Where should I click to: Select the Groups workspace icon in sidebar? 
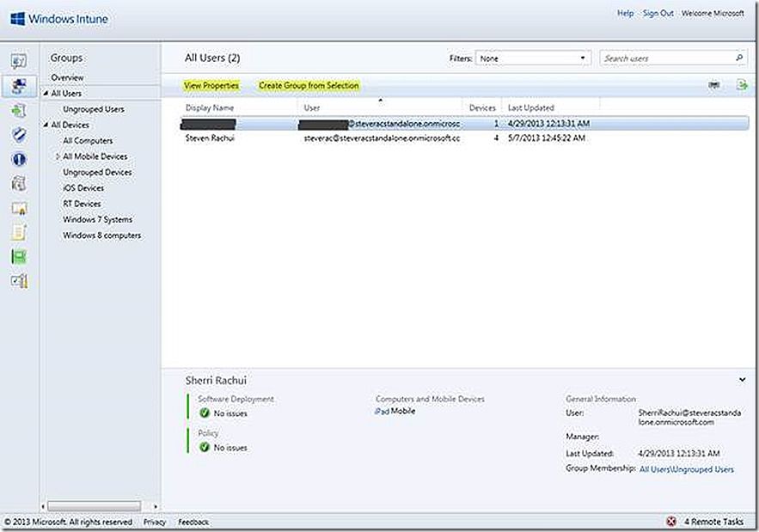pos(19,86)
